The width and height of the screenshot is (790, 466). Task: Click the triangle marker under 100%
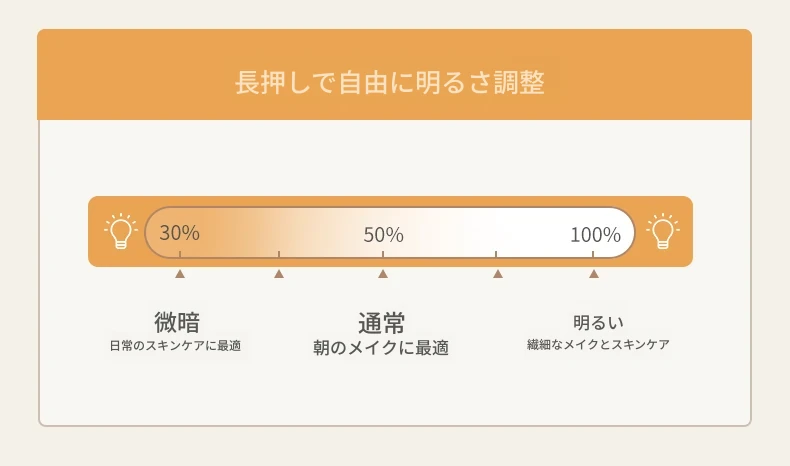[594, 274]
